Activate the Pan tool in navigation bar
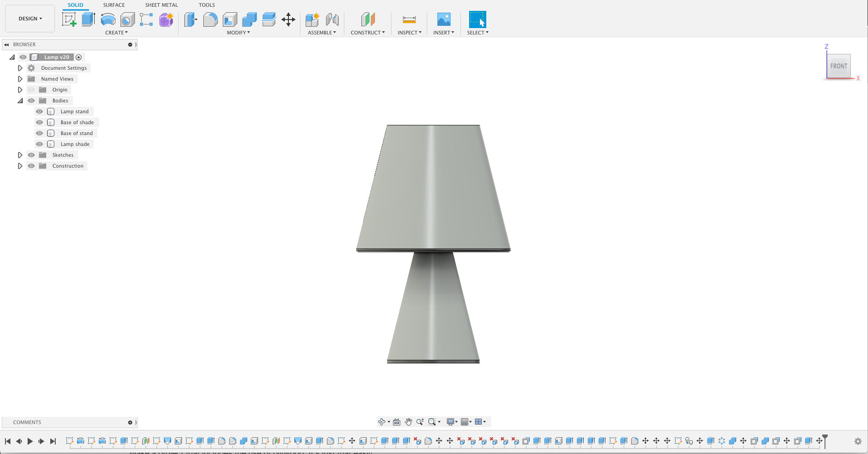The height and width of the screenshot is (454, 868). click(408, 422)
